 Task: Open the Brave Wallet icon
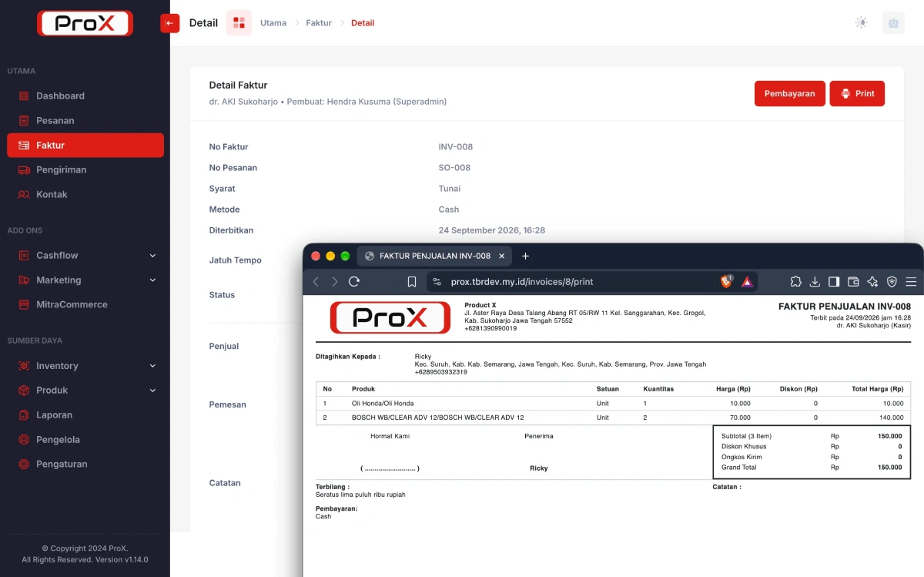click(x=853, y=282)
